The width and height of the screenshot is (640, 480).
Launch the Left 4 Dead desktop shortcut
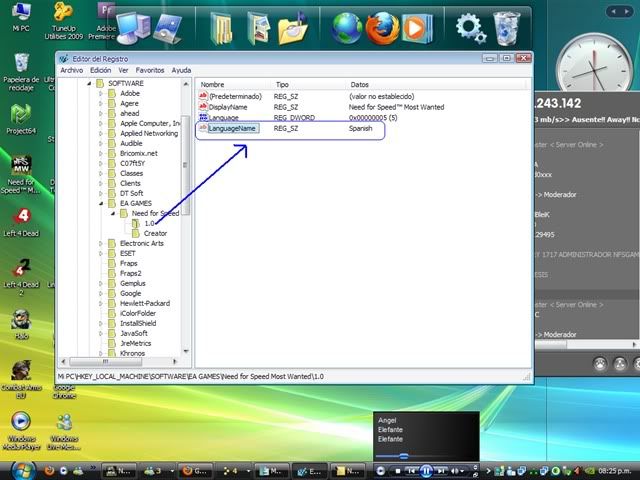pos(21,223)
